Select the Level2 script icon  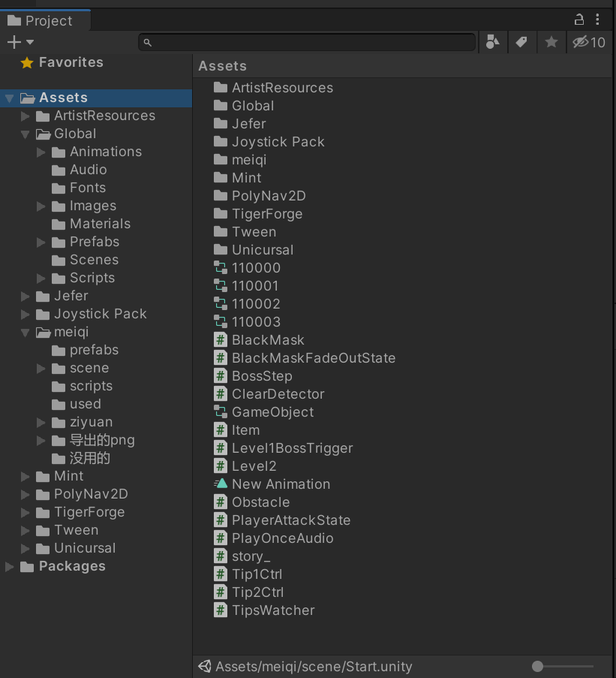[221, 466]
